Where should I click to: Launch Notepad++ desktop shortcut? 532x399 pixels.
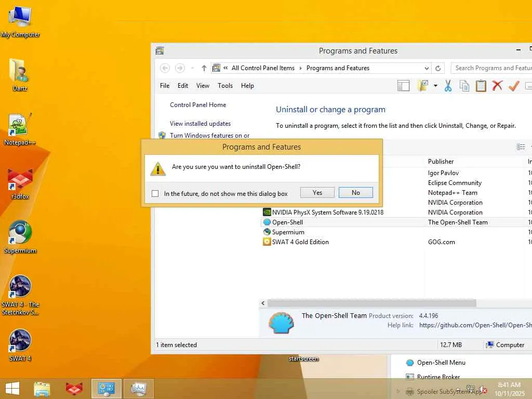20,129
